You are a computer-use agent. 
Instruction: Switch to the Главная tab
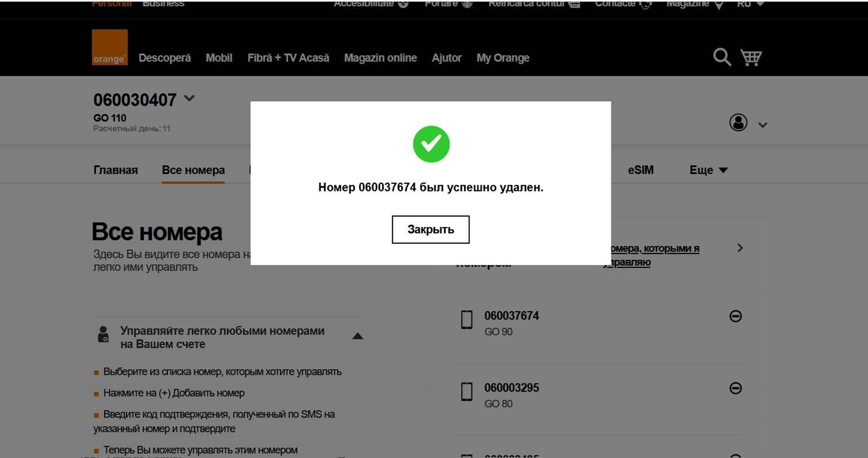pyautogui.click(x=115, y=170)
